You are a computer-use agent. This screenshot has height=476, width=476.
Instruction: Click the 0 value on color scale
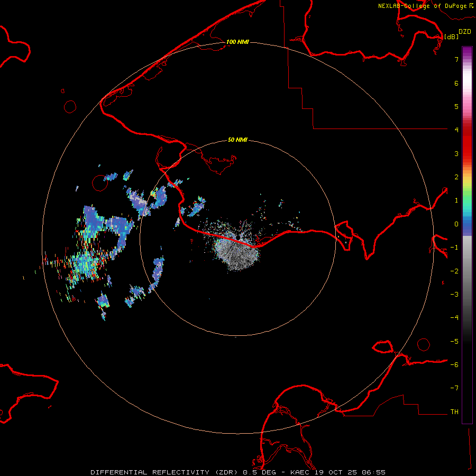pyautogui.click(x=456, y=224)
